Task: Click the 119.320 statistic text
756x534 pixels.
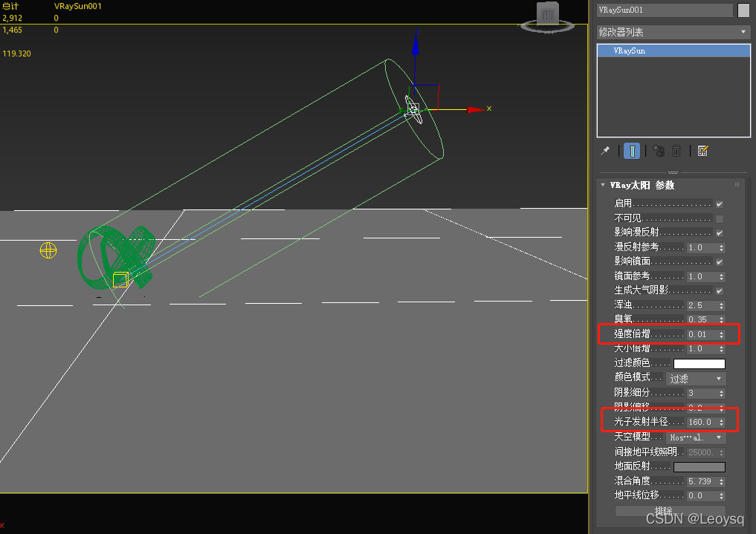Action: 16,53
